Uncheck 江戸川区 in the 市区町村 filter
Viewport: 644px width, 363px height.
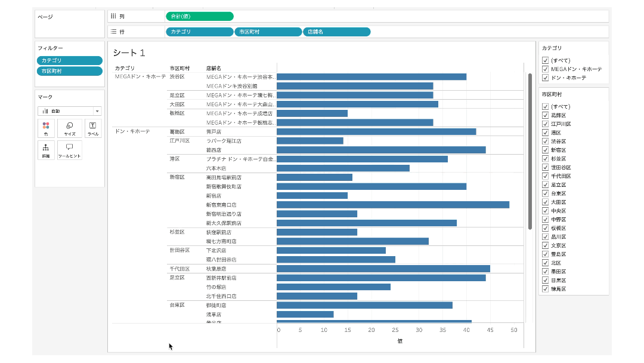click(546, 124)
